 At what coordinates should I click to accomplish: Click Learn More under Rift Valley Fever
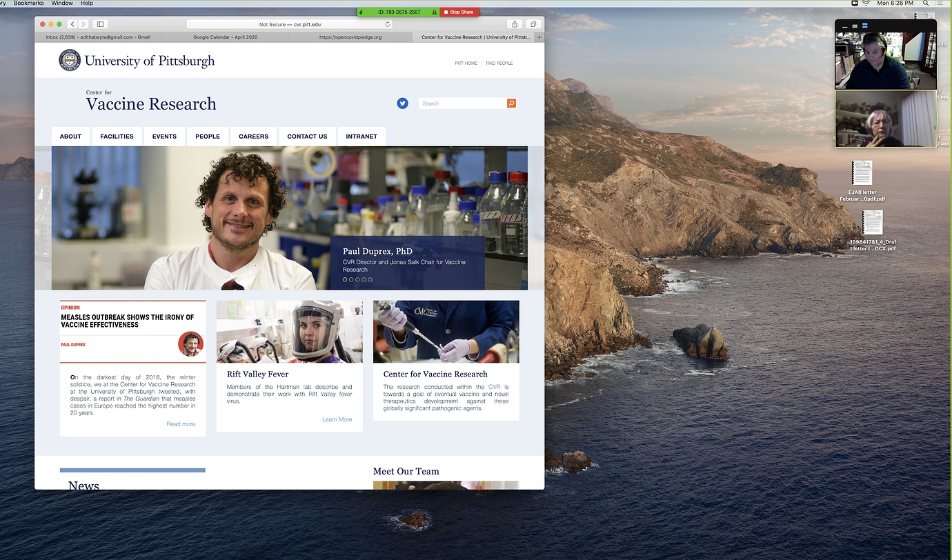coord(337,419)
